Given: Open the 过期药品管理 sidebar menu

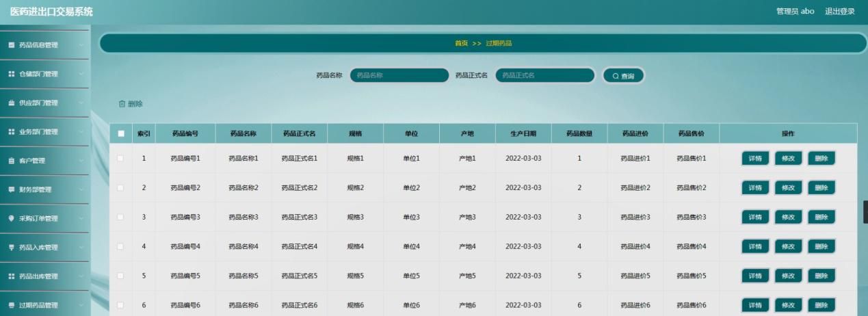Looking at the screenshot, I should point(44,305).
